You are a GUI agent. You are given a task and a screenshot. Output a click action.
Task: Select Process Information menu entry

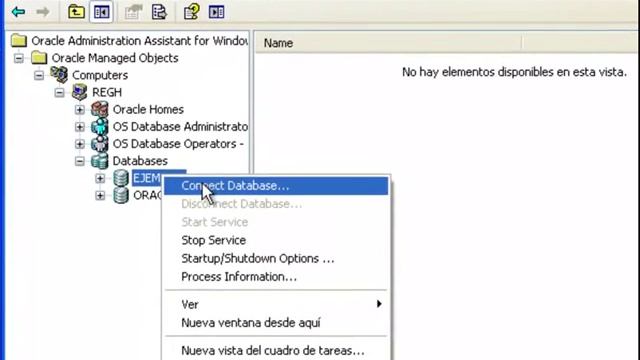(276, 277)
